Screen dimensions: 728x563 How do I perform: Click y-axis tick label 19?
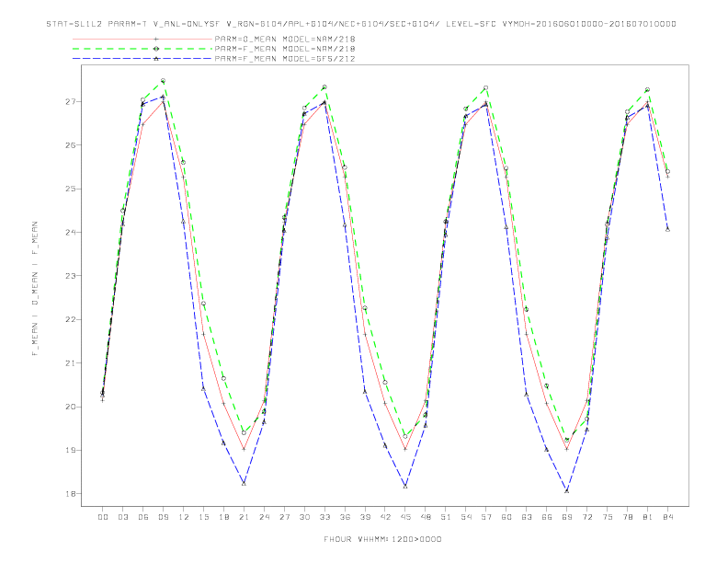(x=71, y=450)
